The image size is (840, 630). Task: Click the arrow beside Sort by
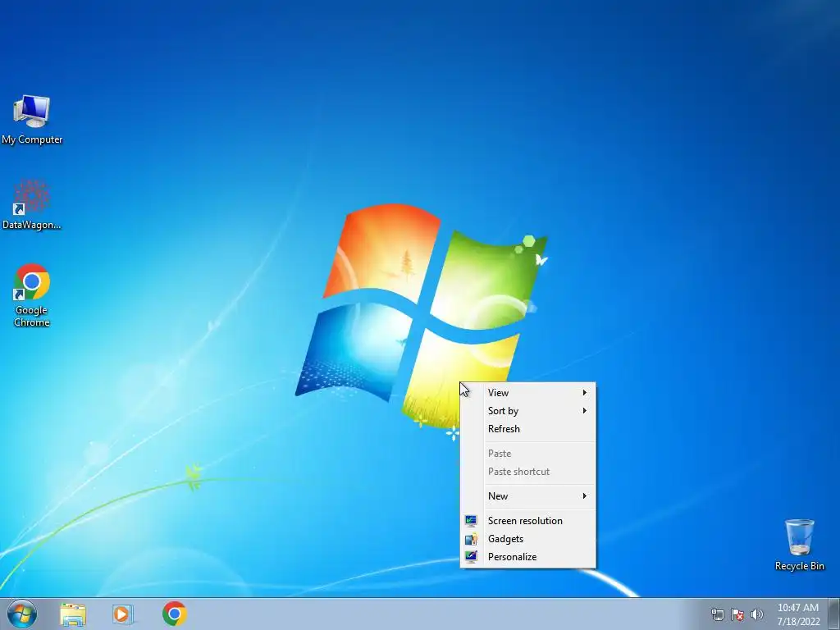[584, 411]
